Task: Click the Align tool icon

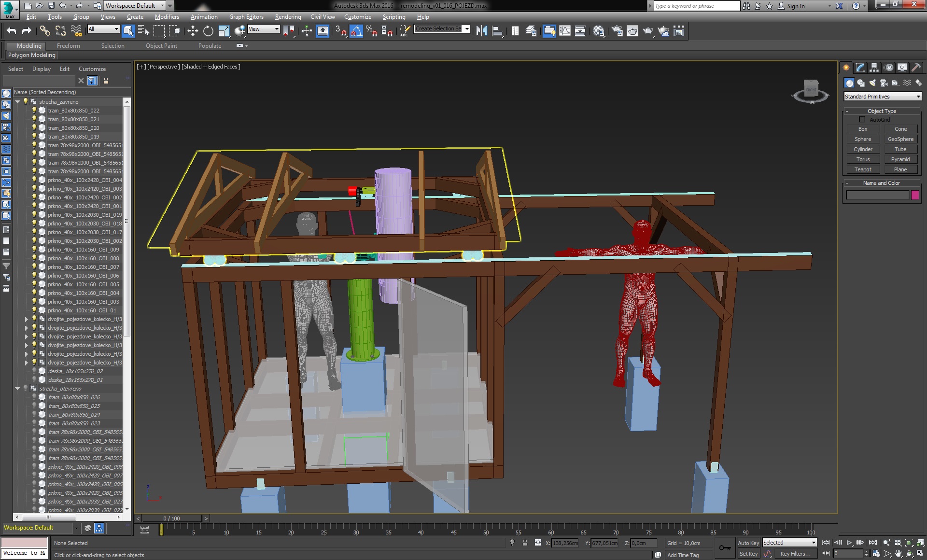Action: tap(497, 31)
